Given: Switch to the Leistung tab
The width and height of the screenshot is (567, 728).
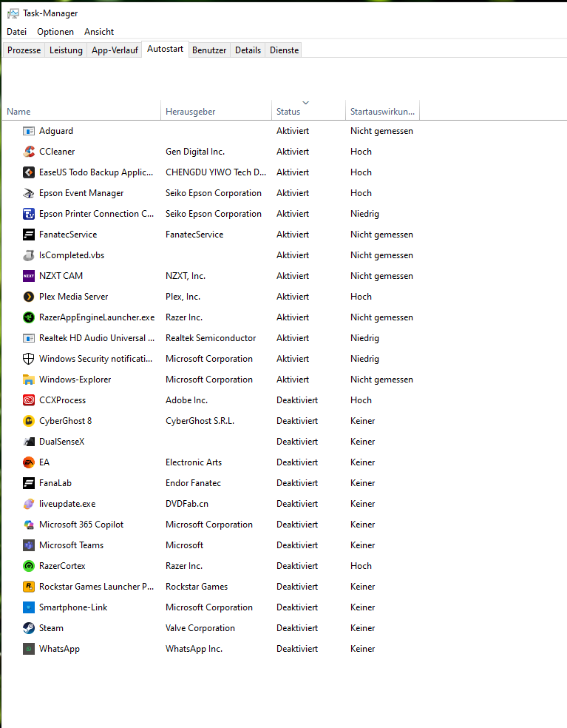Looking at the screenshot, I should [x=66, y=50].
